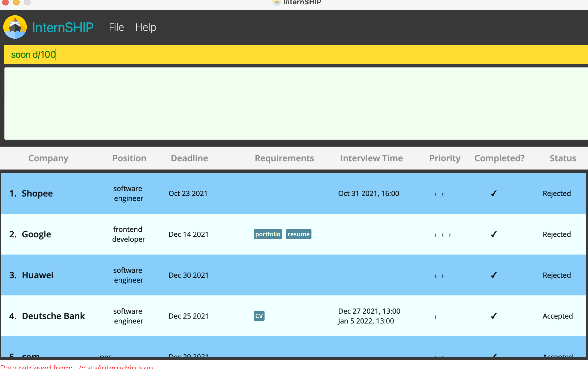
Task: Click Shopee's priority exclamation marks
Action: (439, 194)
